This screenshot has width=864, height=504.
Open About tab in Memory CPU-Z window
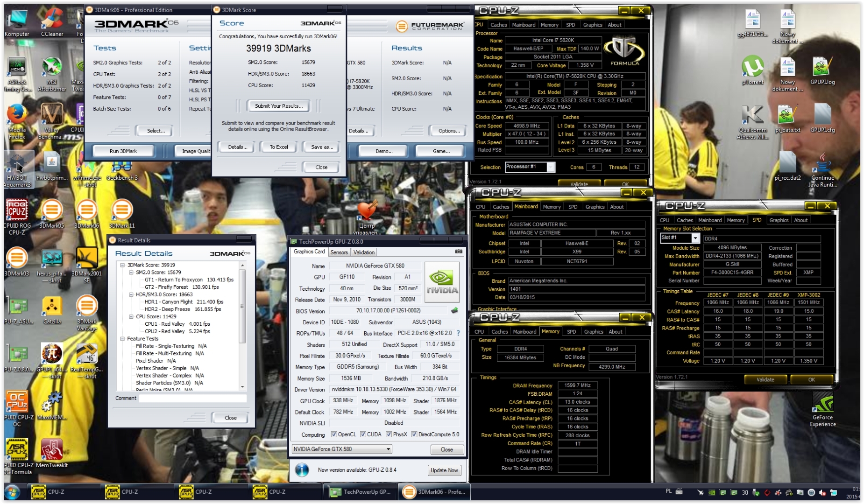616,332
